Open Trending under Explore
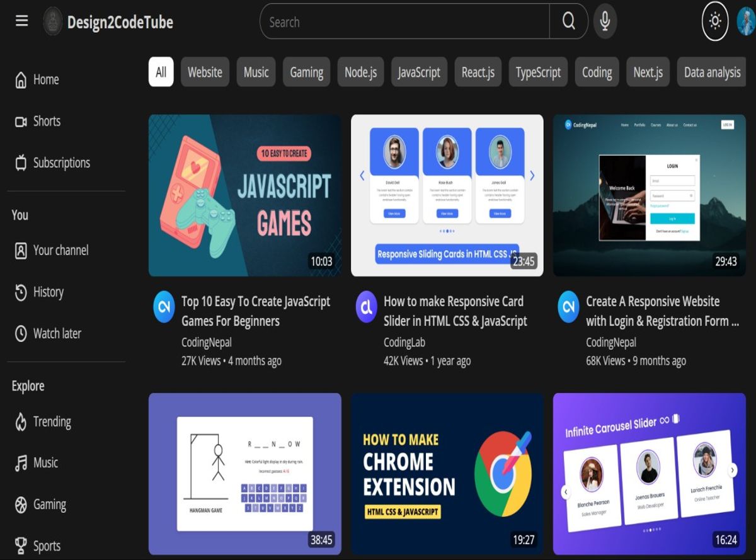This screenshot has height=560, width=756. [x=51, y=422]
